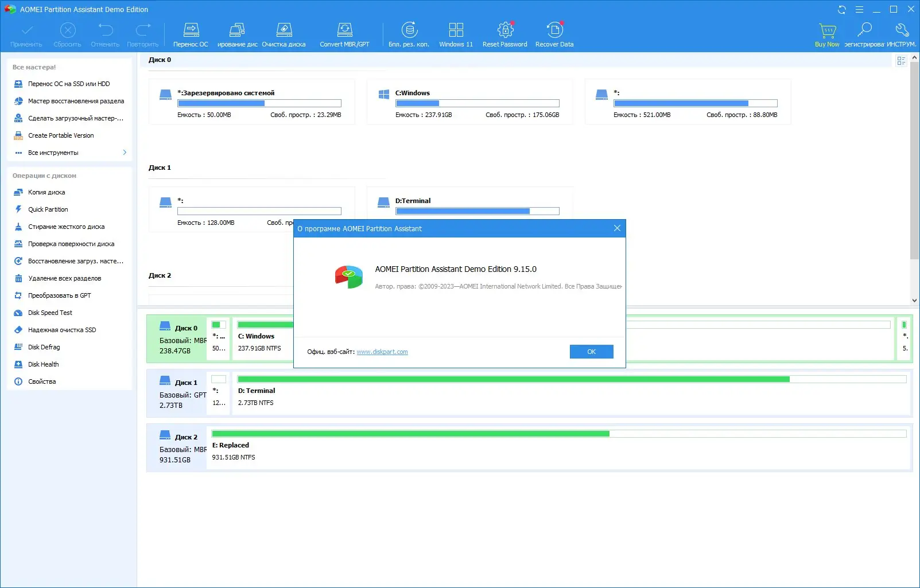920x588 pixels.
Task: Confirm the About dialog with OK
Action: [x=591, y=352]
